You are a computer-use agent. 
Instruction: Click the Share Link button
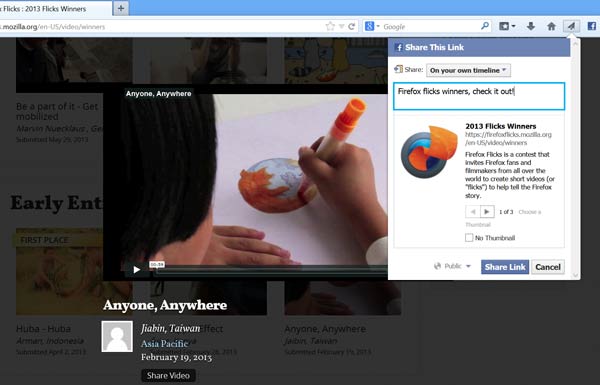pos(505,267)
